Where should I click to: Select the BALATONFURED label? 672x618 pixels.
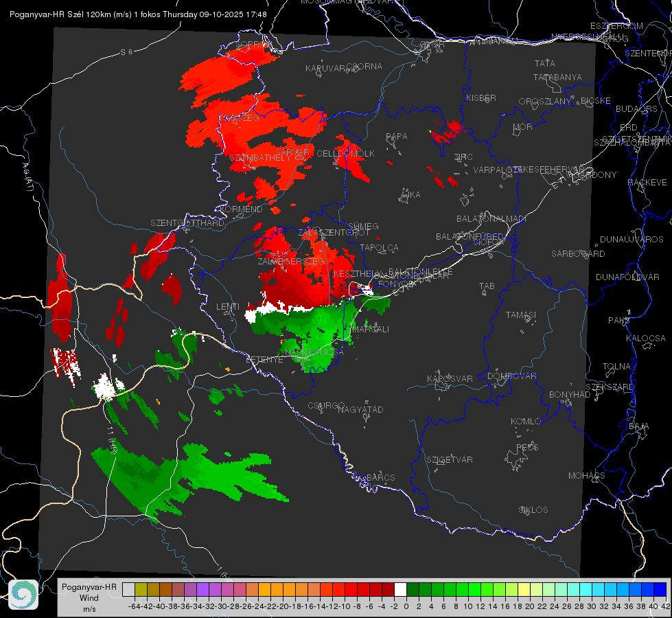pyautogui.click(x=470, y=236)
